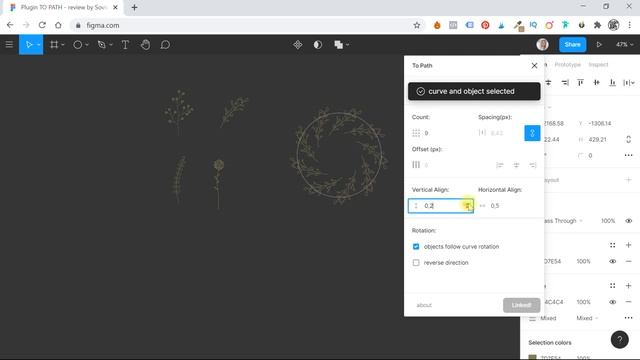Open the about link in To Path
This screenshot has height=360, width=640.
coord(424,305)
